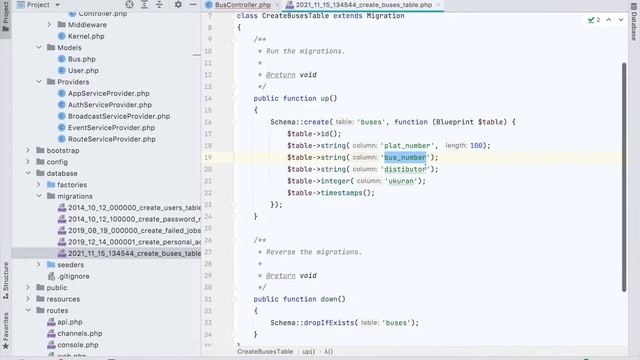Open the Project side tool window tab
Screen dimensions: 640x360
(5, 16)
